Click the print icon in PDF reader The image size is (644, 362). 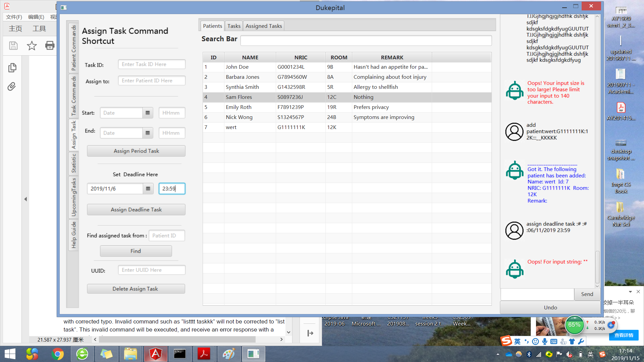[50, 46]
